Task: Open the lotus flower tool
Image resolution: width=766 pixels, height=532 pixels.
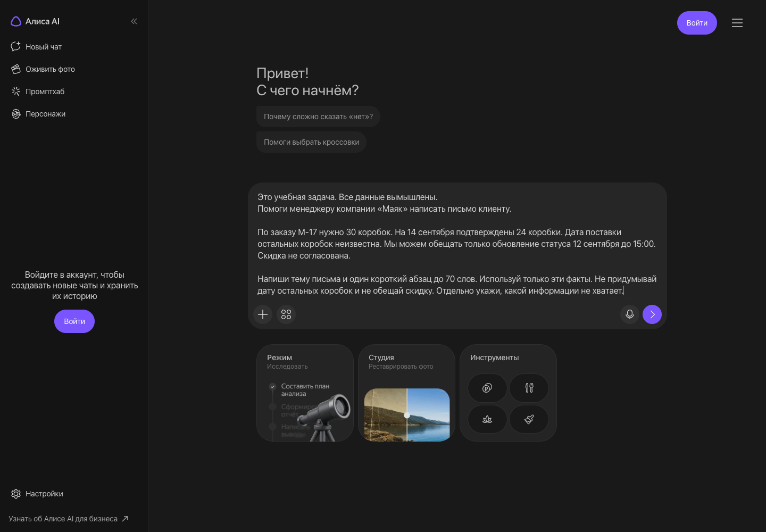Action: pos(487,419)
